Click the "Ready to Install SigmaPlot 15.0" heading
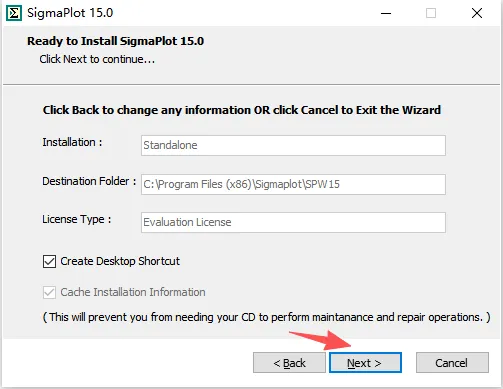The image size is (503, 389). pos(115,41)
